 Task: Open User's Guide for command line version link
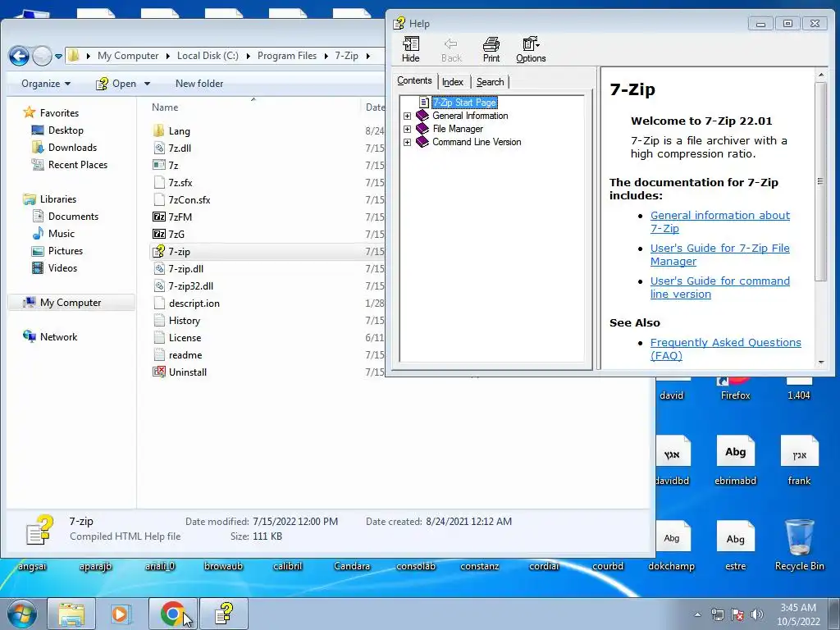pos(720,287)
